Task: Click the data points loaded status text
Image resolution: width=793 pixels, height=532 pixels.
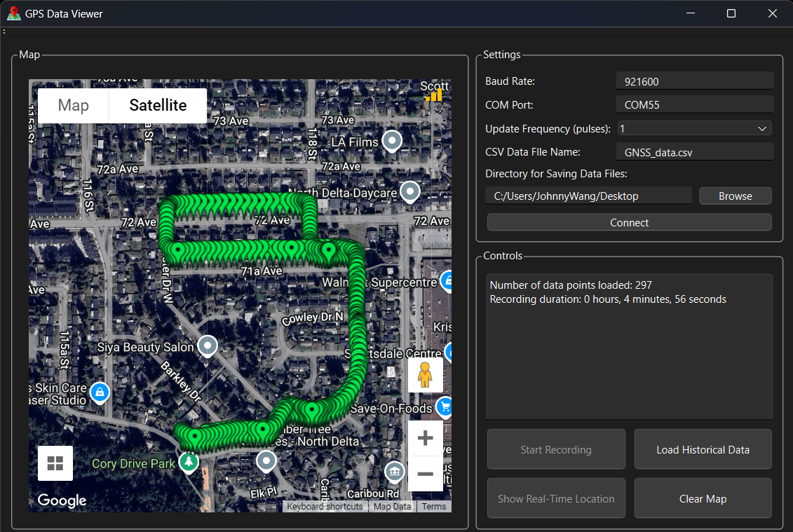Action: click(571, 285)
